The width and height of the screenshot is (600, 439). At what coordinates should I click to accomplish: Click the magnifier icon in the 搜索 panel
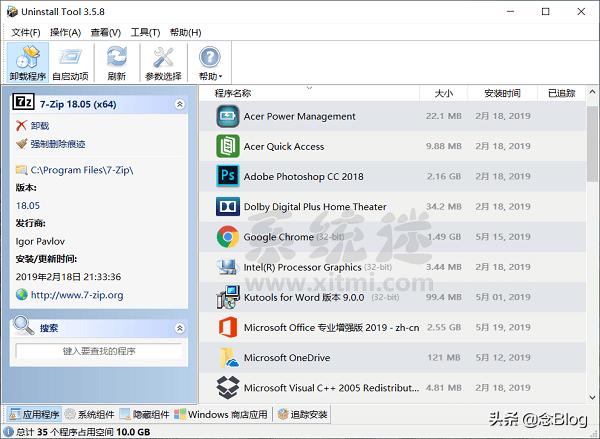24,325
